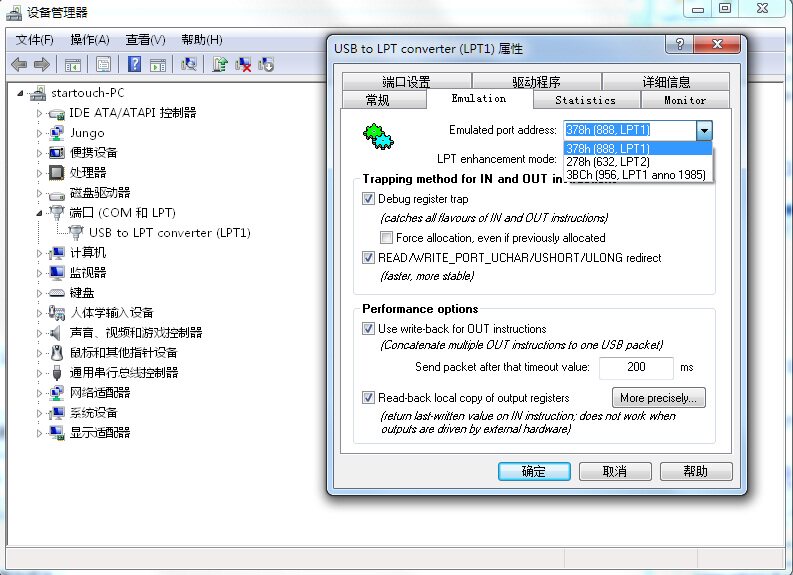The width and height of the screenshot is (793, 575).
Task: Uncheck Debug register trap checkbox
Action: click(368, 199)
